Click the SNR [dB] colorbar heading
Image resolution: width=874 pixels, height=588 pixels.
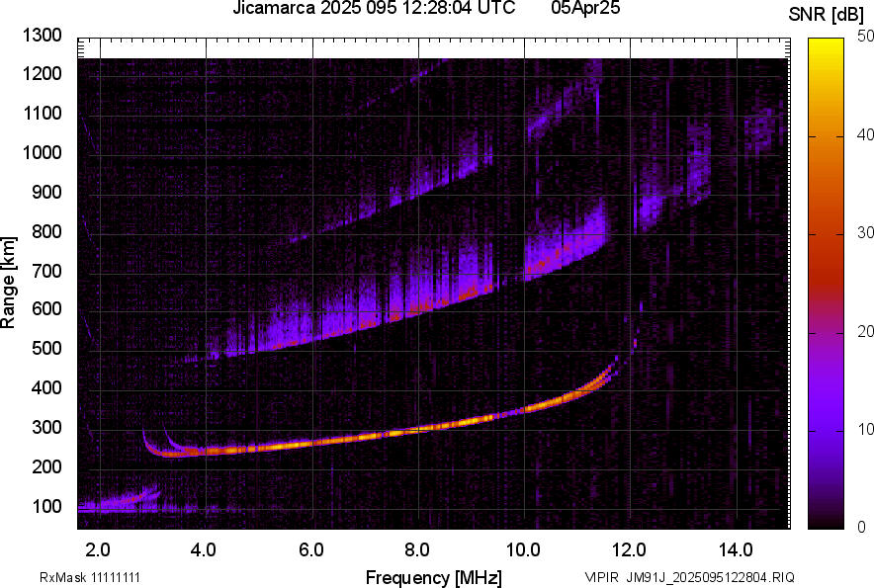[827, 14]
